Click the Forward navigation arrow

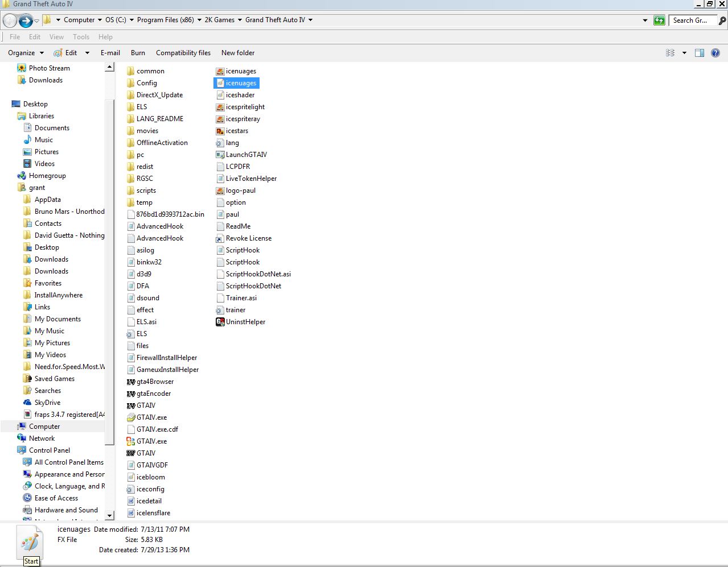[26, 21]
